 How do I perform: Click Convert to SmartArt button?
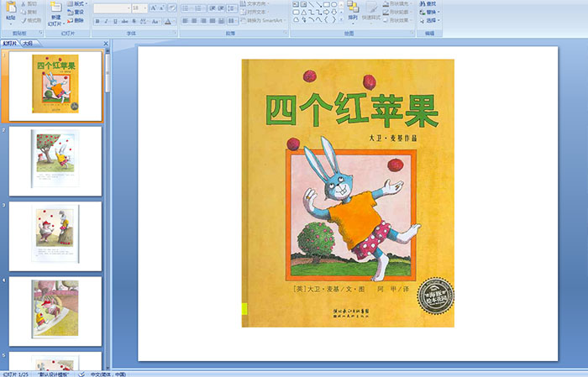[x=263, y=20]
